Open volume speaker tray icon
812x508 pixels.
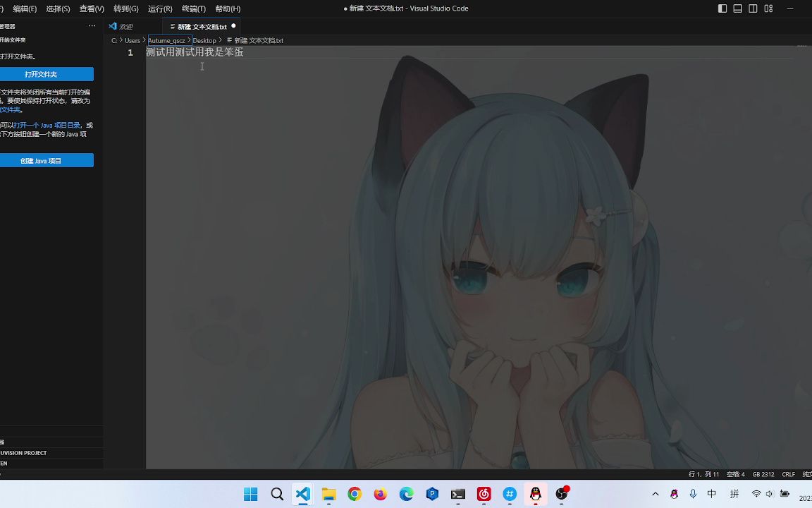click(x=770, y=494)
